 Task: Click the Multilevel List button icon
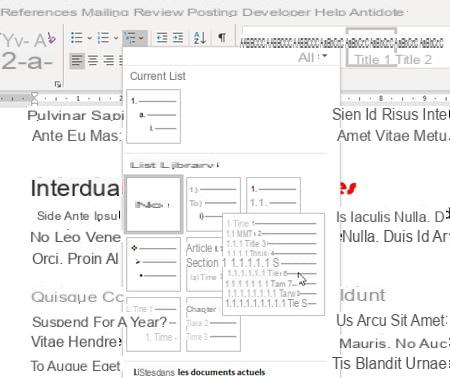[x=129, y=38]
